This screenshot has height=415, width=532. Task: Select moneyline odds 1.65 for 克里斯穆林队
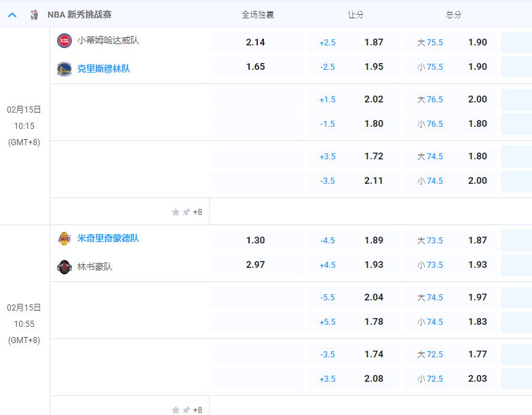click(x=256, y=66)
